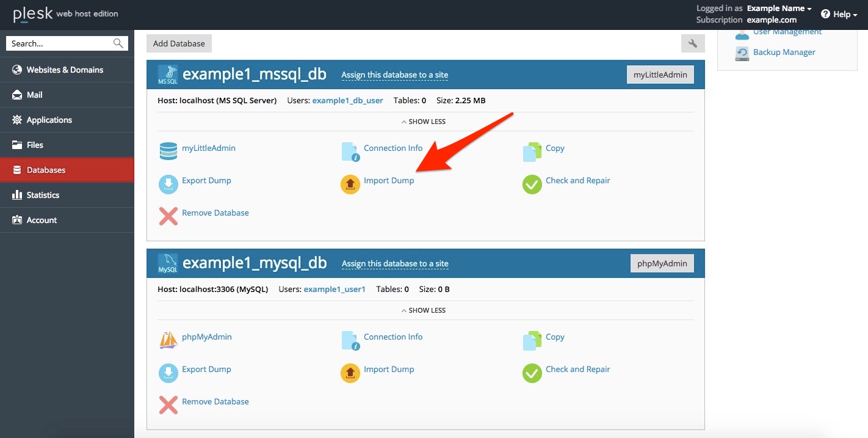This screenshot has width=868, height=438.
Task: Click the myLittleAdmin header button
Action: pyautogui.click(x=660, y=75)
